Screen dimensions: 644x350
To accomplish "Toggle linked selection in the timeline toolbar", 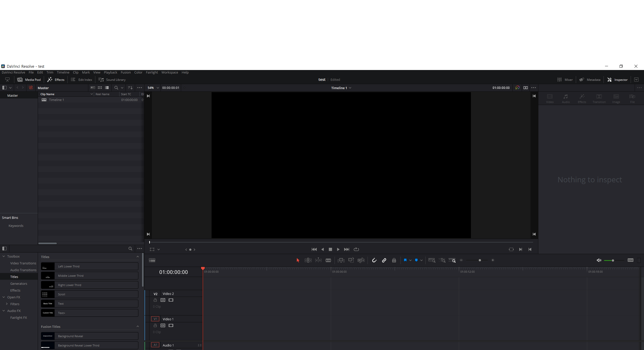I will (x=384, y=260).
